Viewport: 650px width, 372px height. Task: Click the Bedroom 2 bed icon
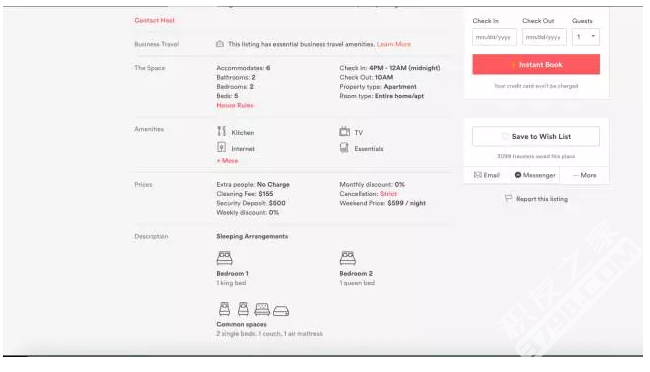pos(347,258)
